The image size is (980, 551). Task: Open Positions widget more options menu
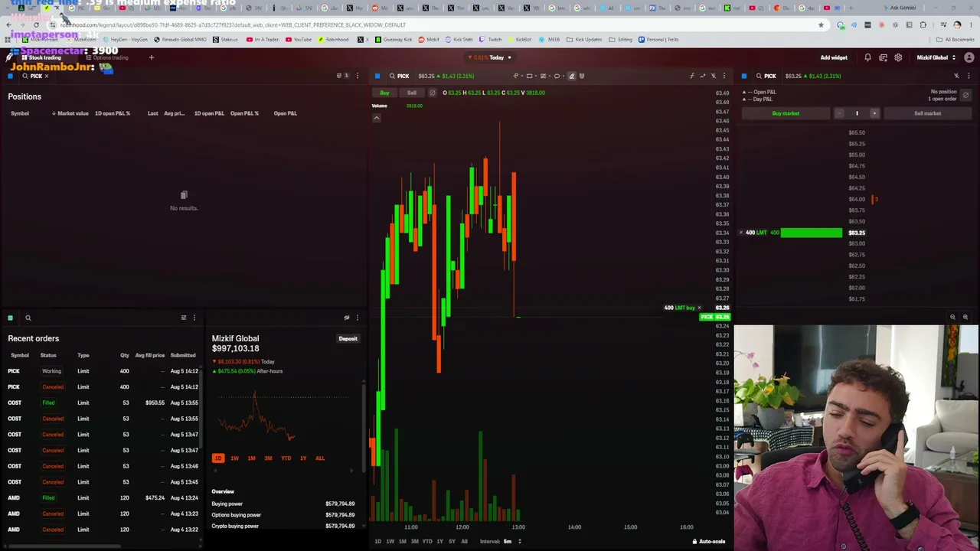tap(357, 76)
